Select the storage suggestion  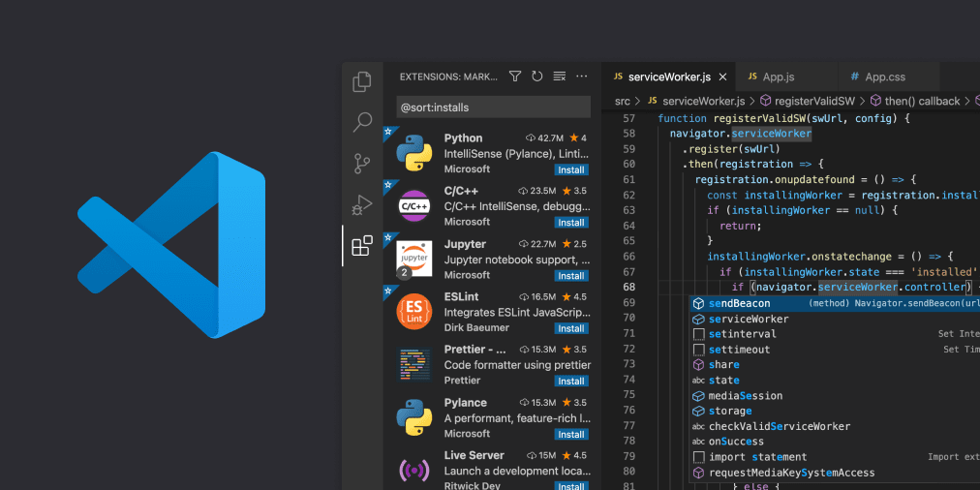(x=835, y=411)
